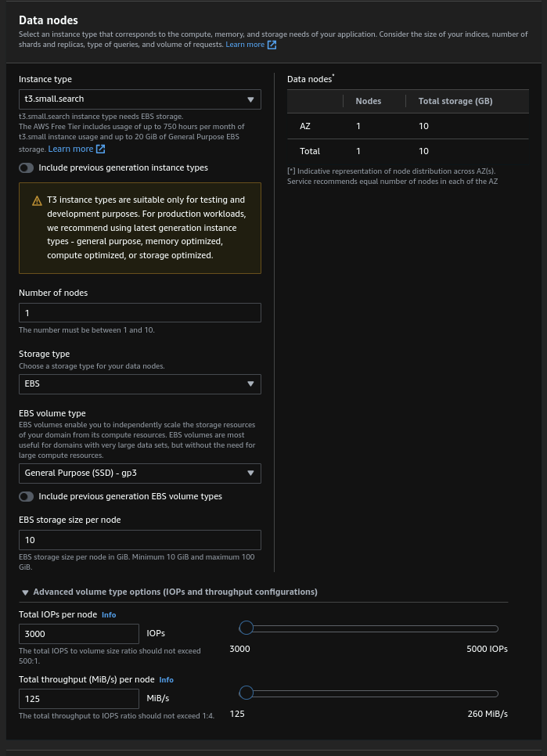Click Info link next to Total IOPs per node
This screenshot has width=547, height=756.
coord(109,615)
